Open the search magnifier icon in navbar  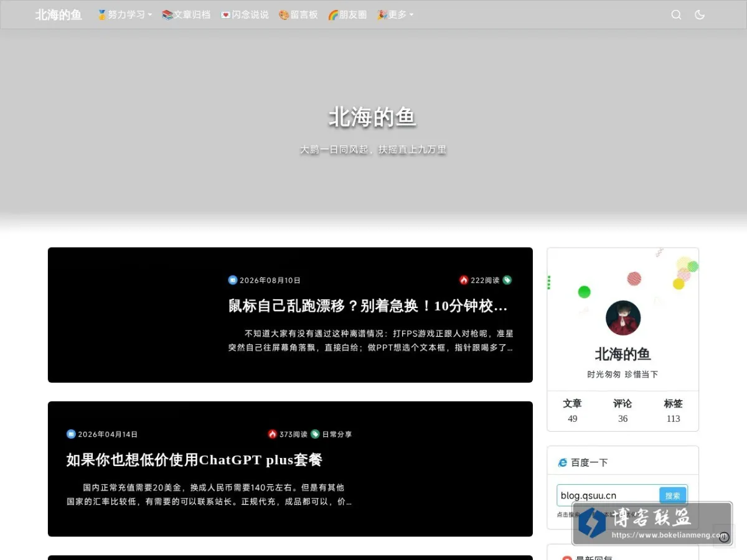[676, 15]
